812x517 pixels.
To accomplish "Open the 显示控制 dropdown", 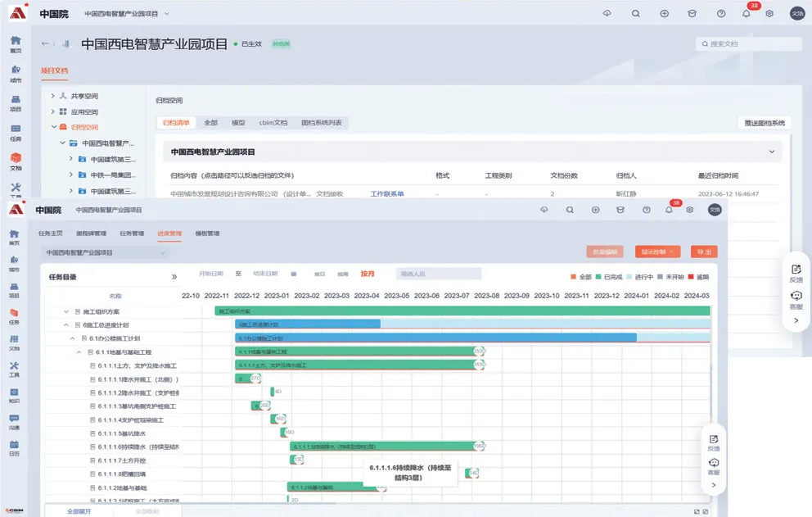I will (657, 252).
